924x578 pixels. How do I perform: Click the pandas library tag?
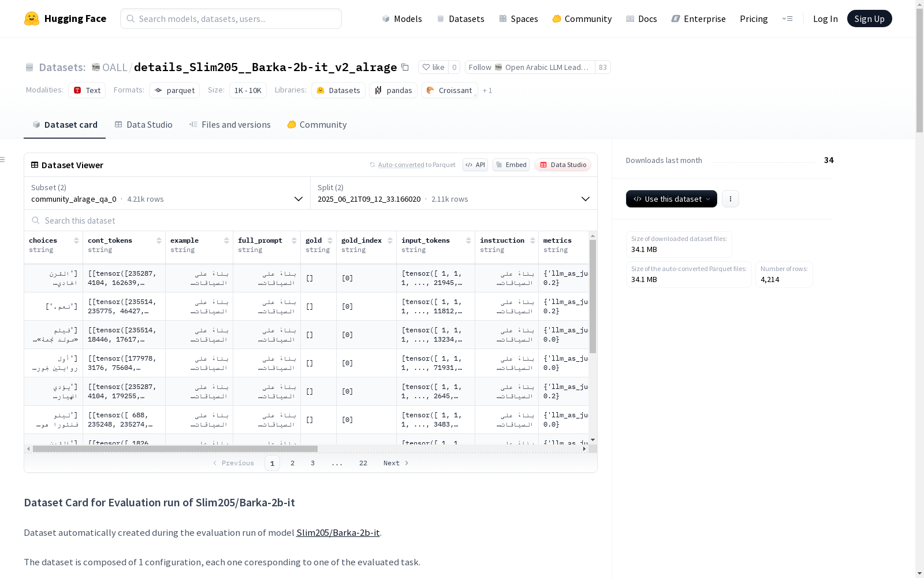[x=393, y=90]
